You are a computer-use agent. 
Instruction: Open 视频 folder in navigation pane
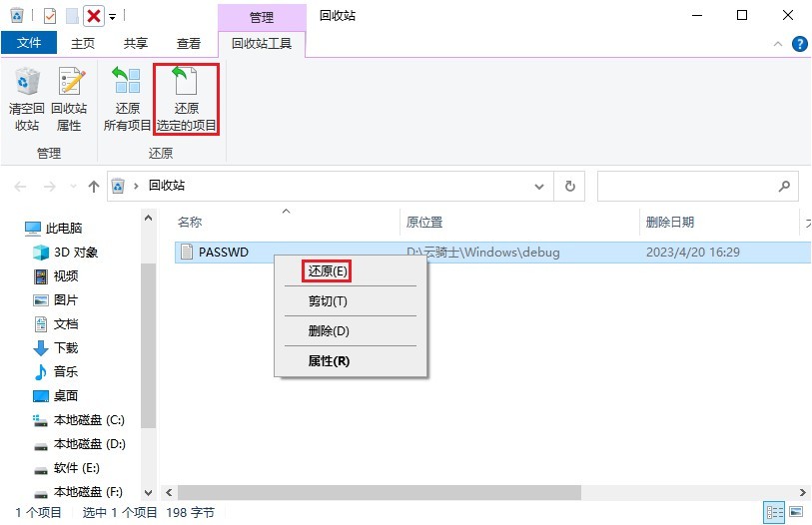click(55, 275)
